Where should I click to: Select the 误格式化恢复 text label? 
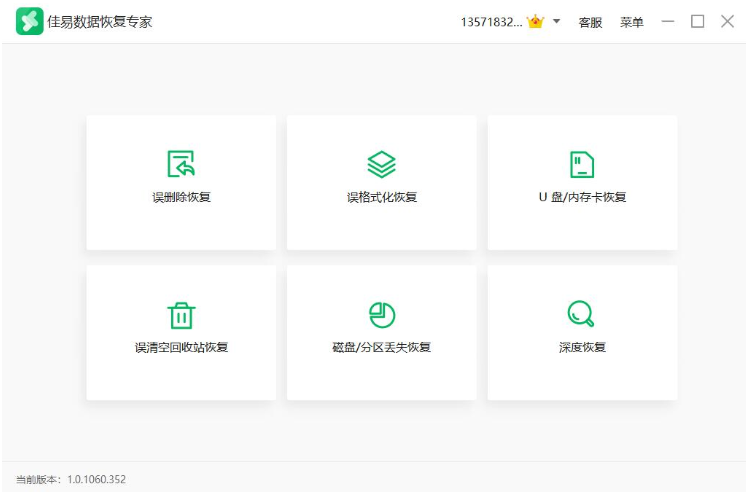[x=381, y=197]
